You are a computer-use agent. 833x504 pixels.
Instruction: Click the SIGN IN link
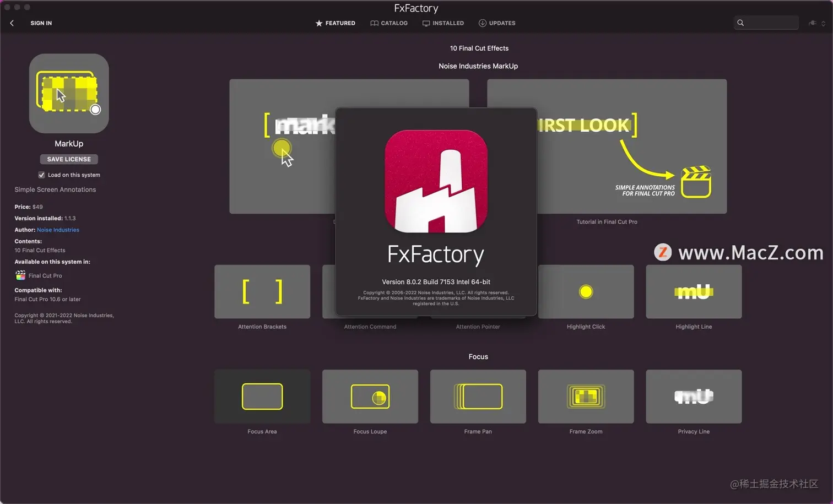41,23
